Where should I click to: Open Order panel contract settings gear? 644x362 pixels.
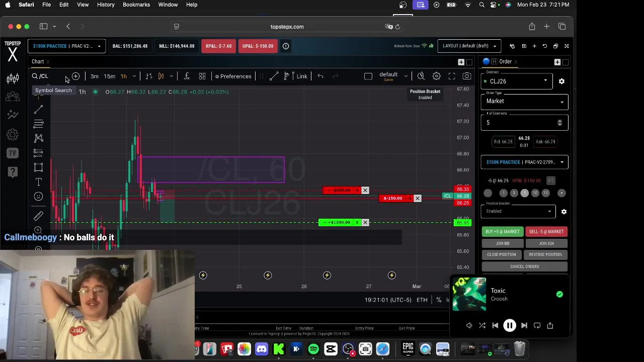561,81
